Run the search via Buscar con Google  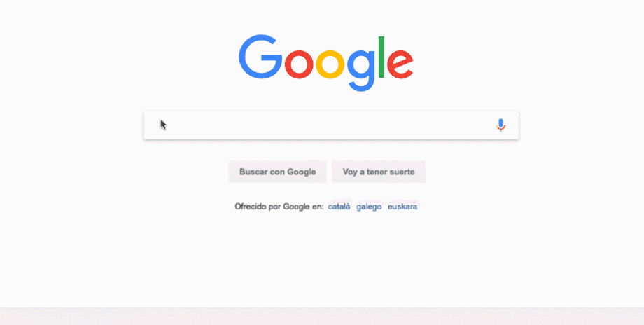click(278, 172)
